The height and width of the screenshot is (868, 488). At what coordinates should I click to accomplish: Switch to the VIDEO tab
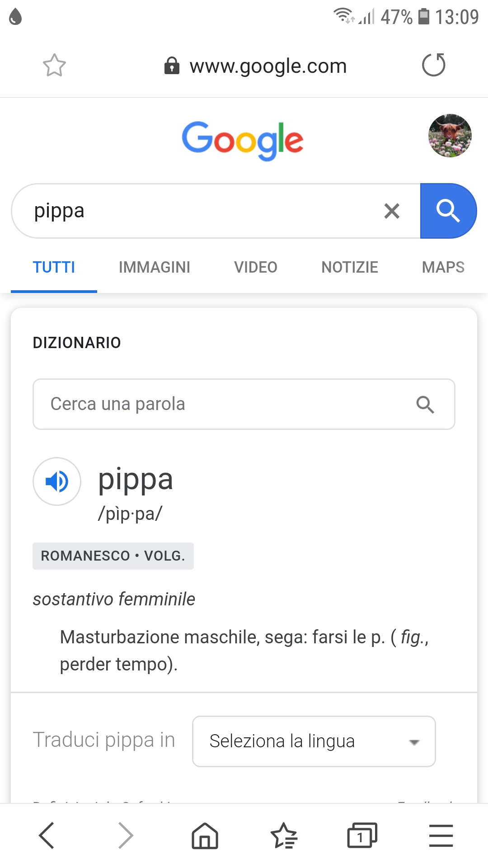(x=256, y=267)
